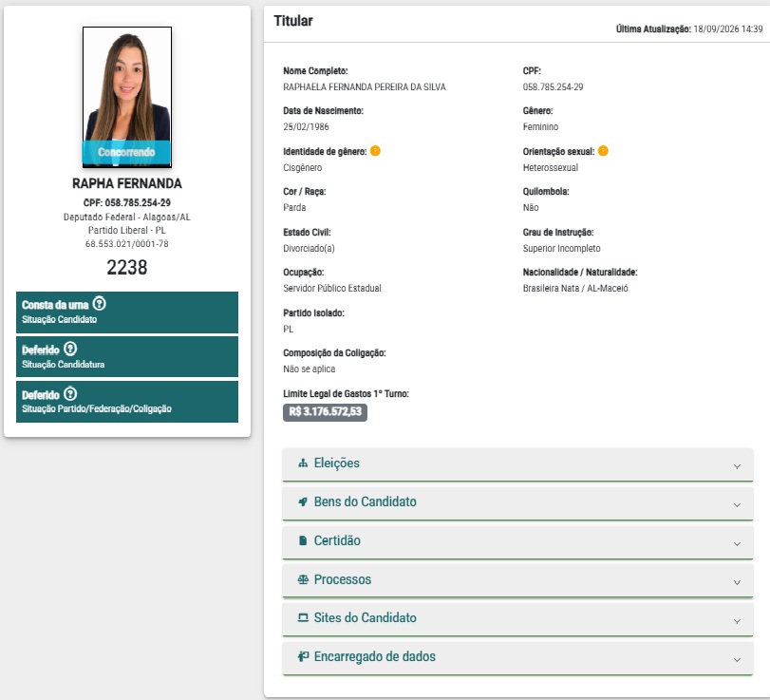Expand Bens do Candidato using its chevron
The width and height of the screenshot is (770, 700).
click(x=737, y=505)
